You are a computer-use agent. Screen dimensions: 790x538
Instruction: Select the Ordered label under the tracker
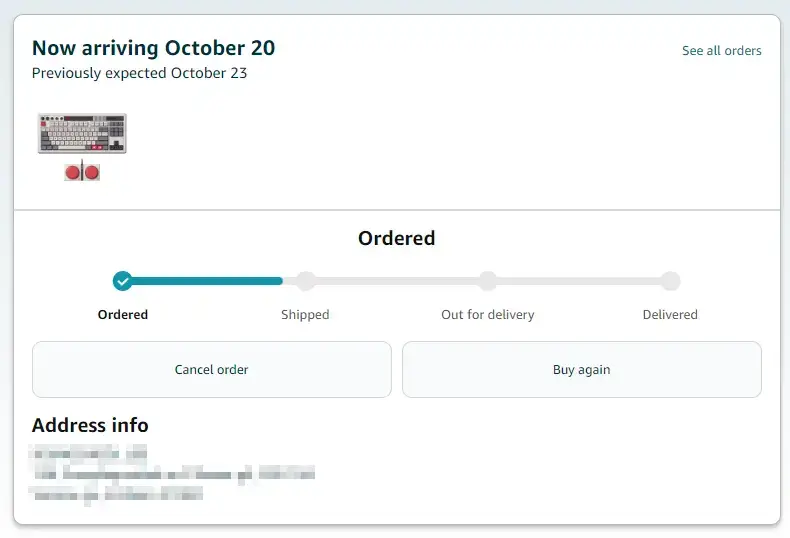(x=123, y=314)
